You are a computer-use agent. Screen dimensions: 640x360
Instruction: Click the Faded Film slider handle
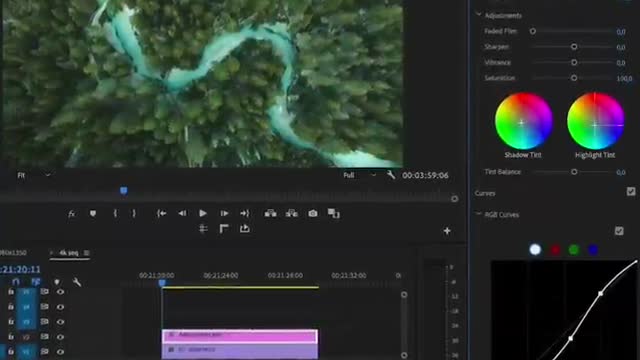(533, 31)
